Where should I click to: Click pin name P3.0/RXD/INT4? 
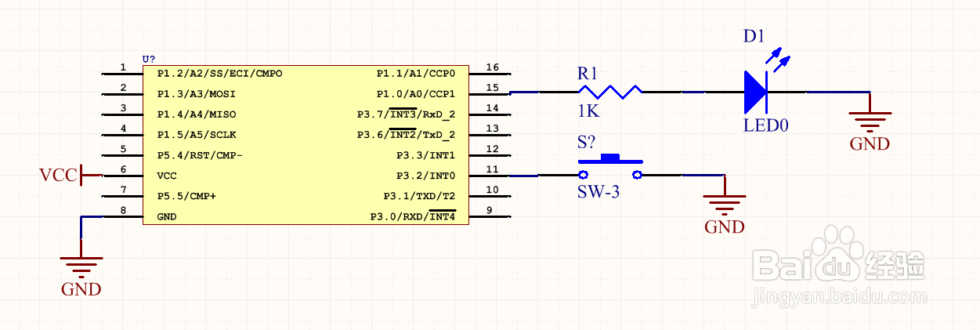[413, 216]
